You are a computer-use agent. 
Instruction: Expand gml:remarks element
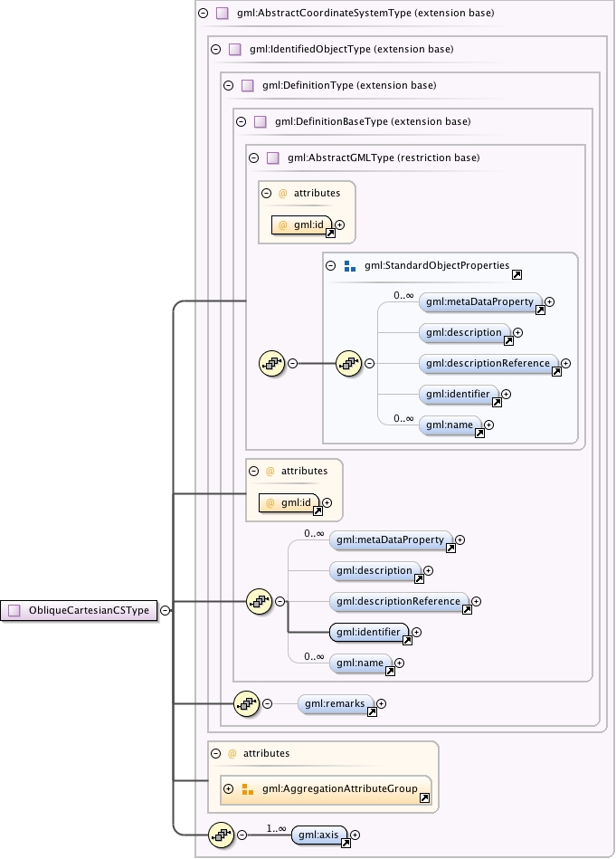coord(381,703)
